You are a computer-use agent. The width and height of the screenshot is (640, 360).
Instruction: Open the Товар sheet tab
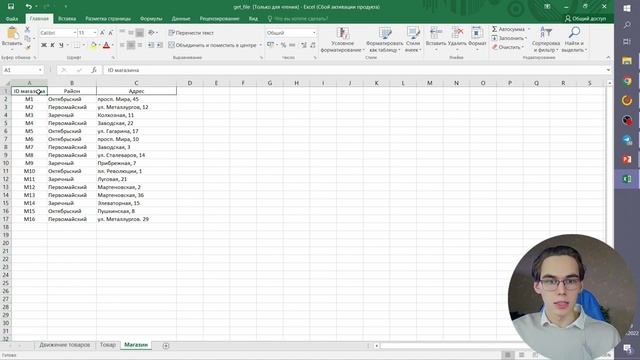click(108, 345)
